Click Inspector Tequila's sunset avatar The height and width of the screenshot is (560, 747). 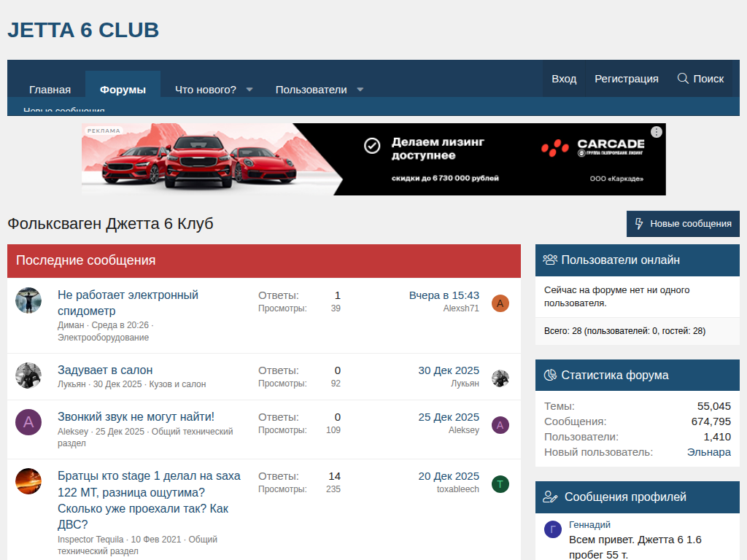28,481
